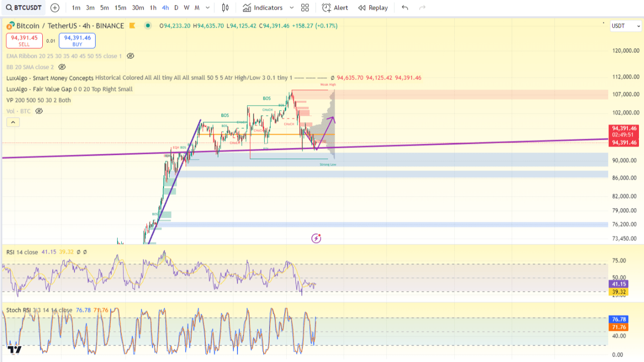Image resolution: width=644 pixels, height=362 pixels.
Task: Open symbol search via the magnifier icon
Action: (10, 8)
